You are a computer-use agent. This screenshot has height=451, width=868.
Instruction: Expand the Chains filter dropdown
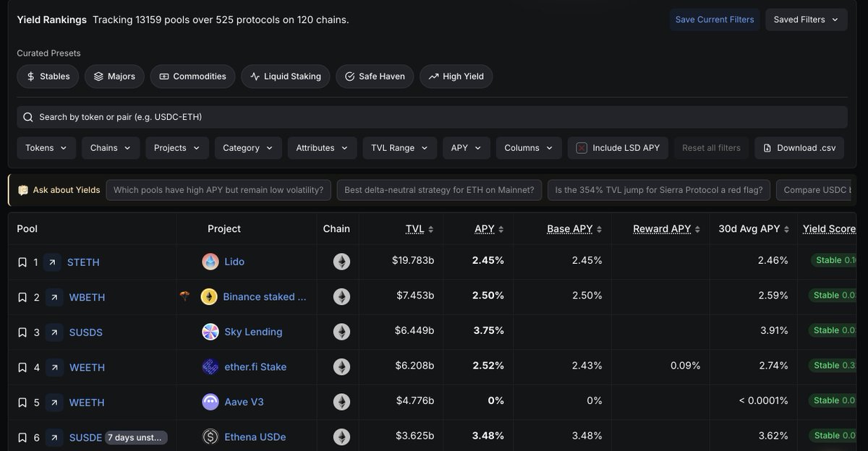pyautogui.click(x=110, y=148)
